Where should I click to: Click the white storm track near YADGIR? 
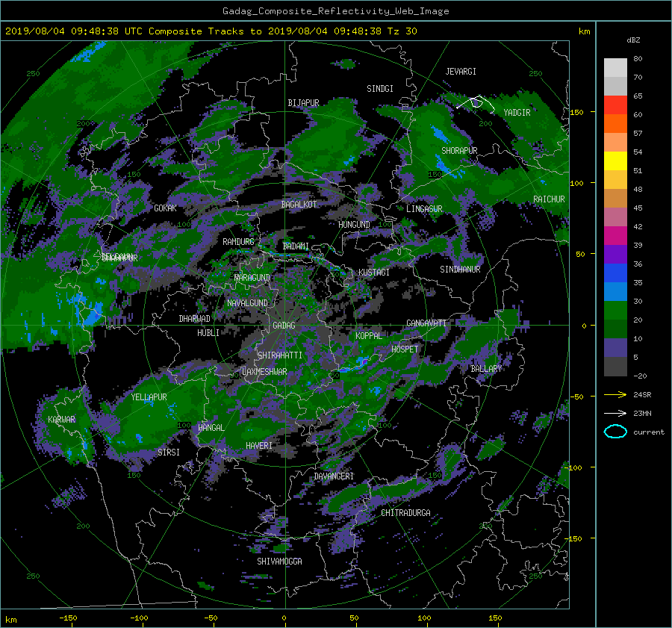click(476, 104)
